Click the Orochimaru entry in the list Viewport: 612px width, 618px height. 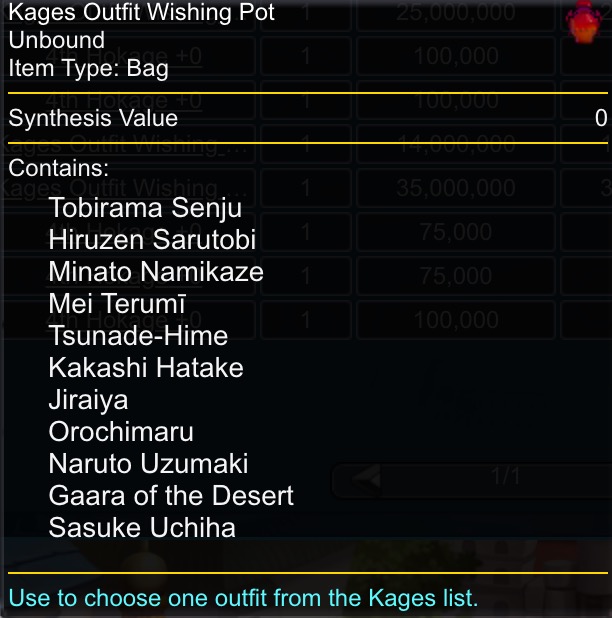(x=121, y=432)
